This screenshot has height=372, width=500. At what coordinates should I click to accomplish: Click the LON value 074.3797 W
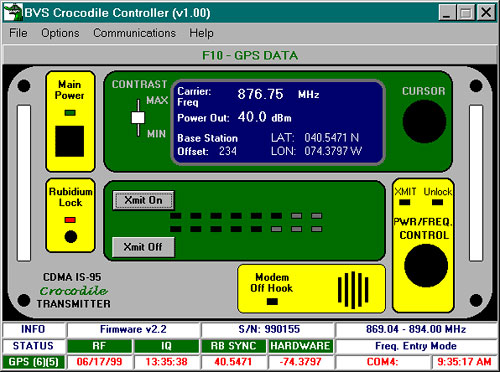pos(333,151)
